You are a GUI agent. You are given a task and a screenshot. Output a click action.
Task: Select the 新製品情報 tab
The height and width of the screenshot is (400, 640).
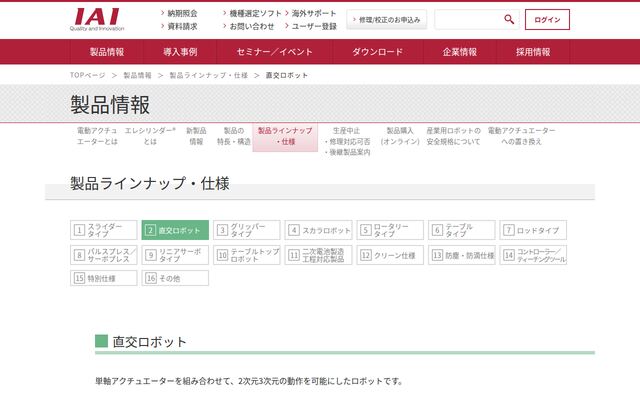(x=196, y=136)
